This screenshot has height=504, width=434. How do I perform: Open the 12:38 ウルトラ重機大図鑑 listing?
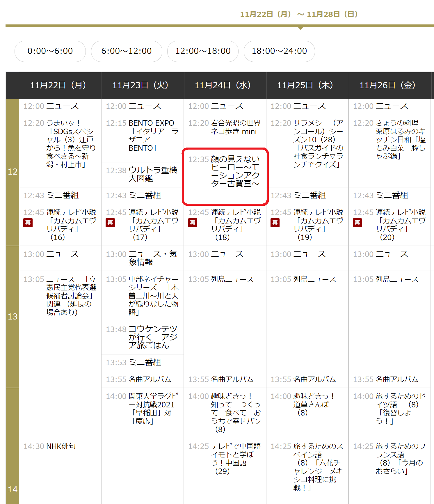click(153, 174)
